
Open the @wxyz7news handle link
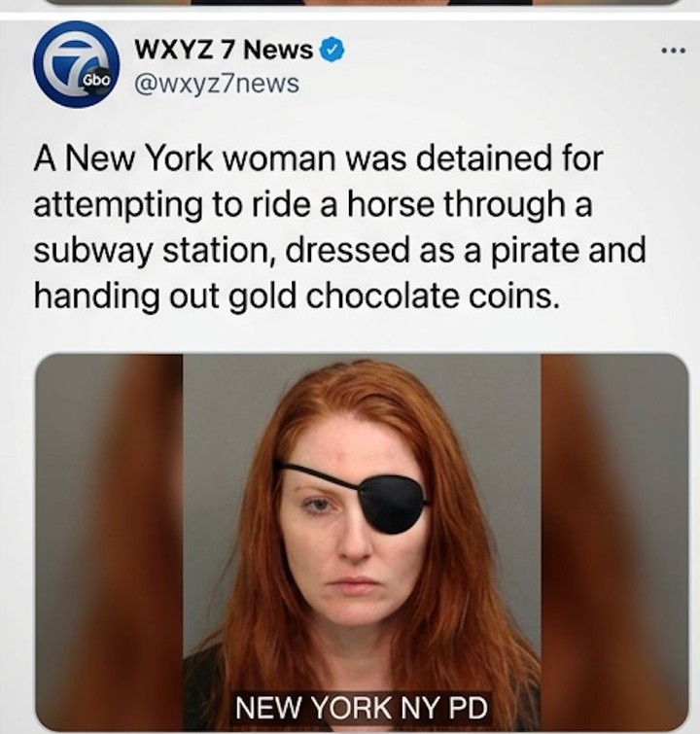[217, 84]
